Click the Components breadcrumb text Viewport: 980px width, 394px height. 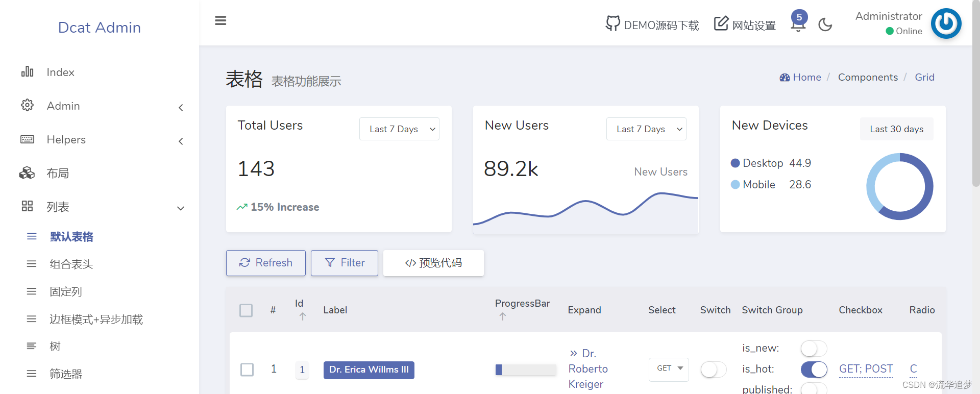pyautogui.click(x=868, y=77)
